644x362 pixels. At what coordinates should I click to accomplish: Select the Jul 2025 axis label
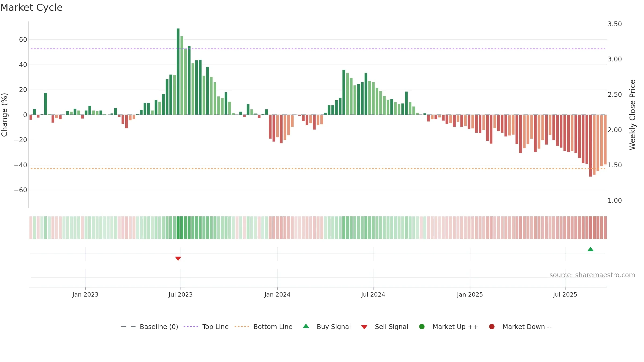click(565, 294)
